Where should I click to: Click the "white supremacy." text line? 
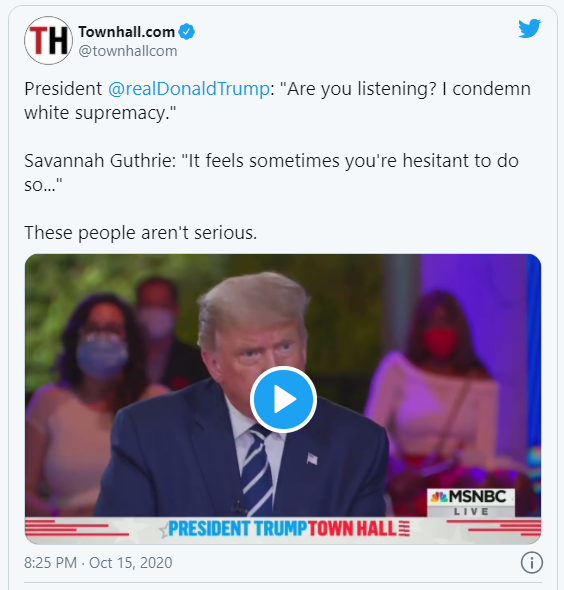[100, 113]
